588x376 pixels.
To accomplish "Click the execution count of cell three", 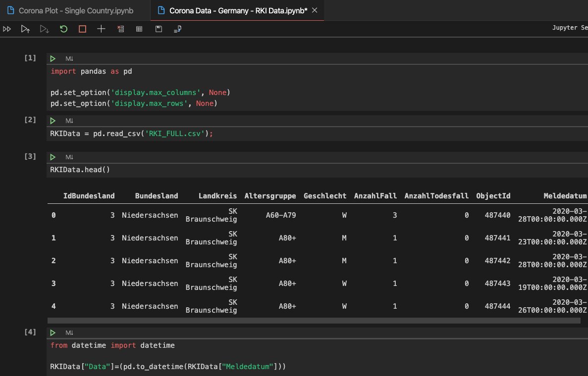I will click(30, 156).
